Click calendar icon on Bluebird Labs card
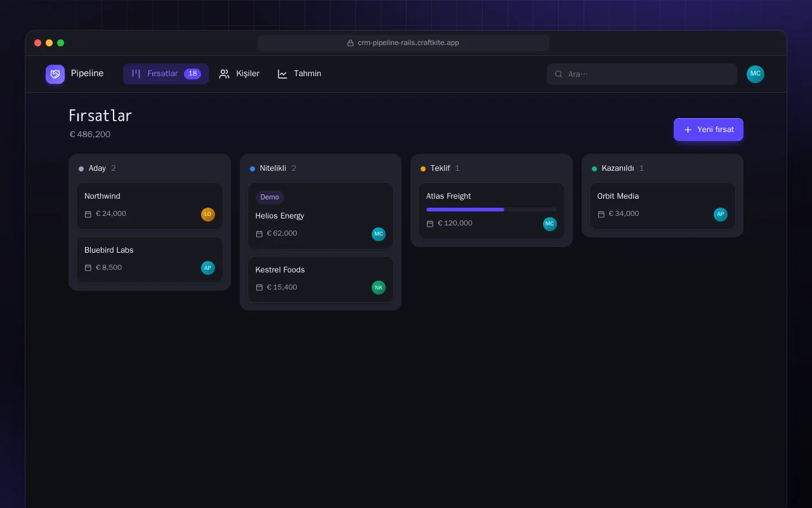812x508 pixels. click(88, 268)
